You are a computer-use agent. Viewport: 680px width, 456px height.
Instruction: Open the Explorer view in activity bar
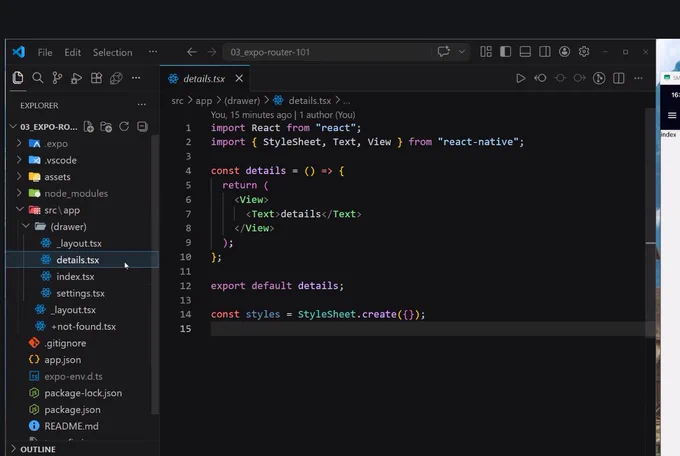pos(18,78)
